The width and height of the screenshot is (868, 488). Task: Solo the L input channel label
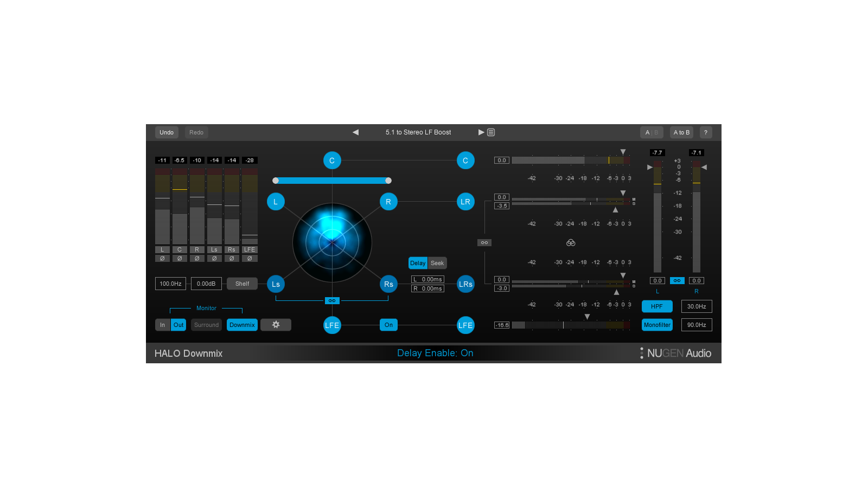162,250
